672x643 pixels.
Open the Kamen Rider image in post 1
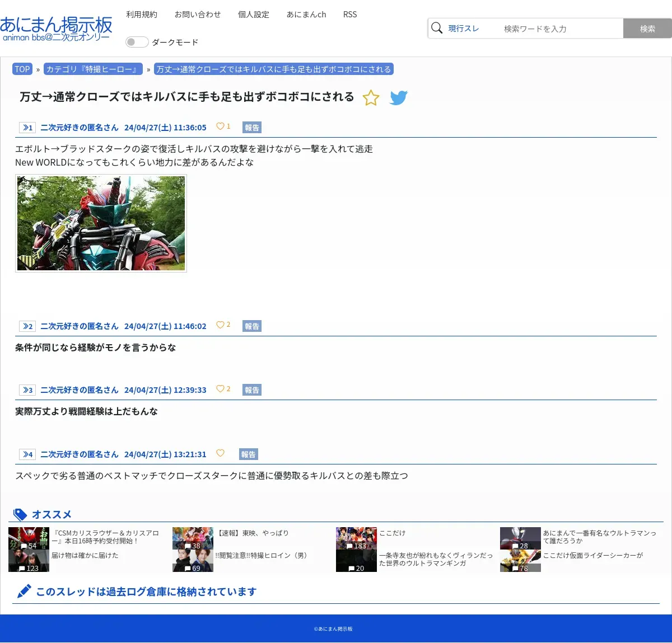coord(101,223)
